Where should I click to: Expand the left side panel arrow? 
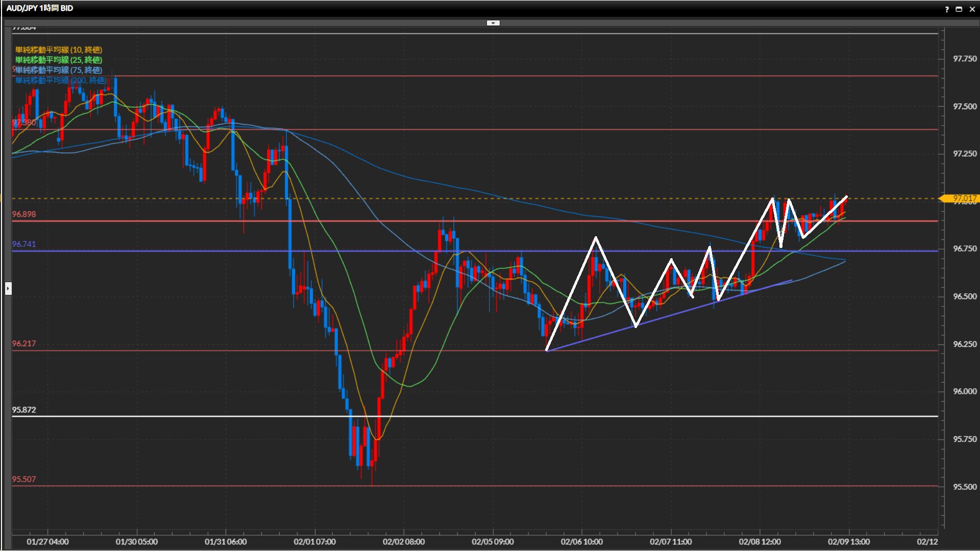[x=8, y=289]
